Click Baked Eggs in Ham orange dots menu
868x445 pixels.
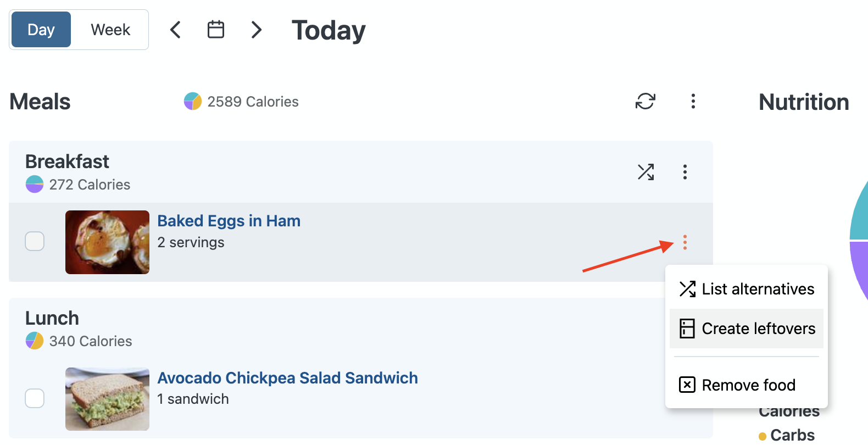(685, 242)
